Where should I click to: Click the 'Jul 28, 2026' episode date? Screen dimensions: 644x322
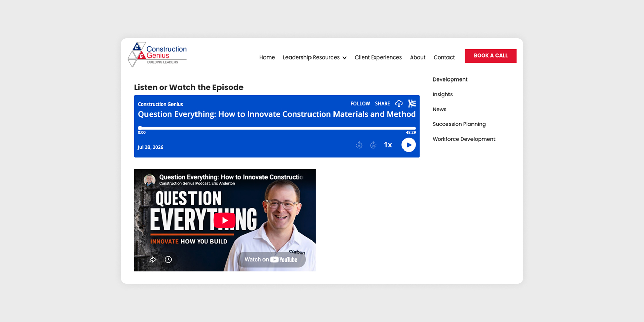pos(151,147)
